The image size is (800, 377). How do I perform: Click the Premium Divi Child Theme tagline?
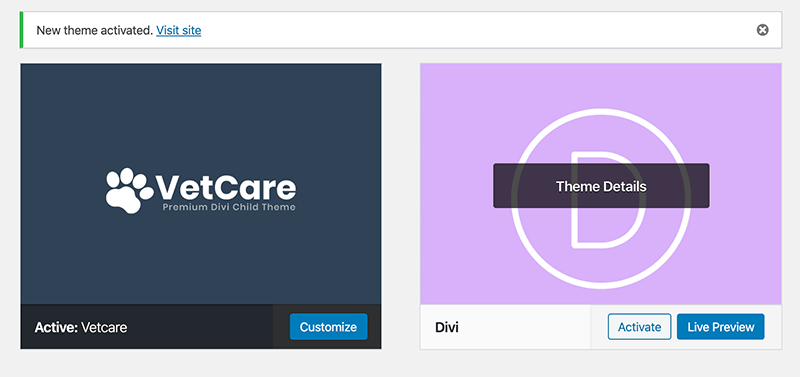(229, 207)
